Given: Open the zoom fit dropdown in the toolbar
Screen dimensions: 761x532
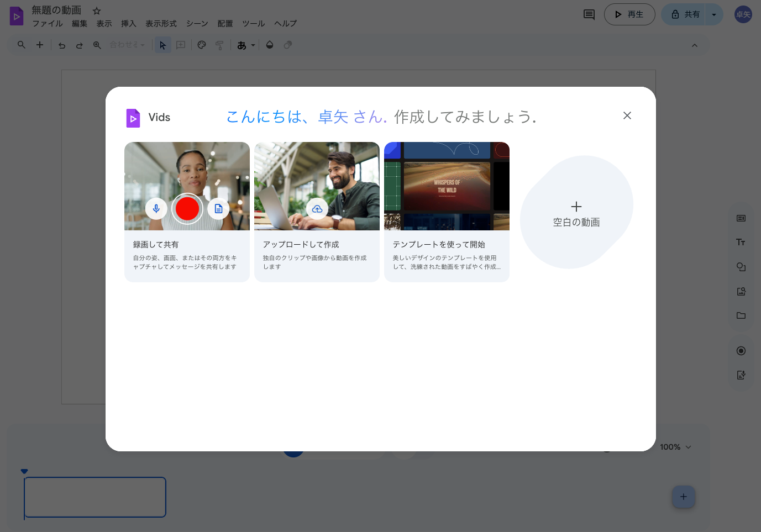Looking at the screenshot, I should point(127,45).
